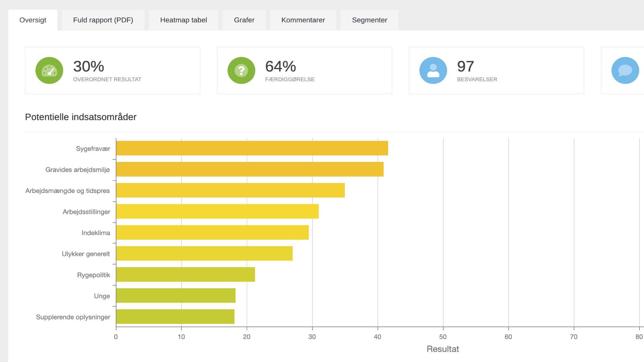Select the Gravides arbejdsmiljø bar
Screen dimensions: 644x362
[x=250, y=169]
